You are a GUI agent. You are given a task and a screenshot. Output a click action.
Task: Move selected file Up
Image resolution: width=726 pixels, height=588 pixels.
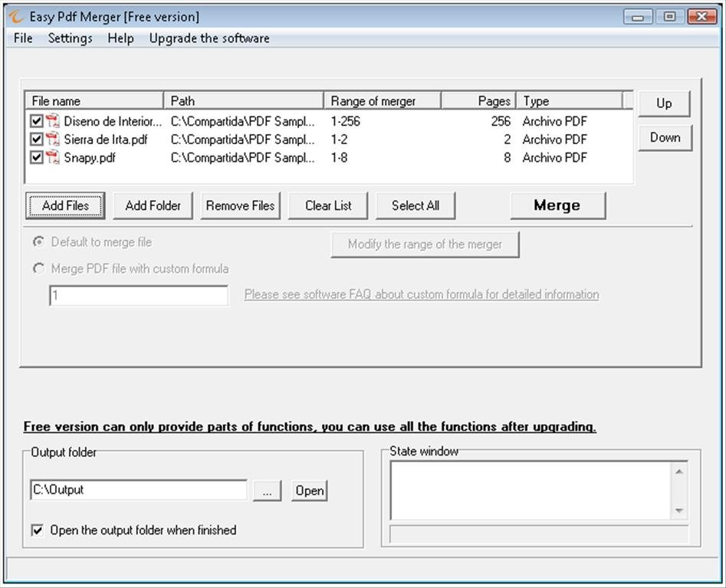point(664,103)
